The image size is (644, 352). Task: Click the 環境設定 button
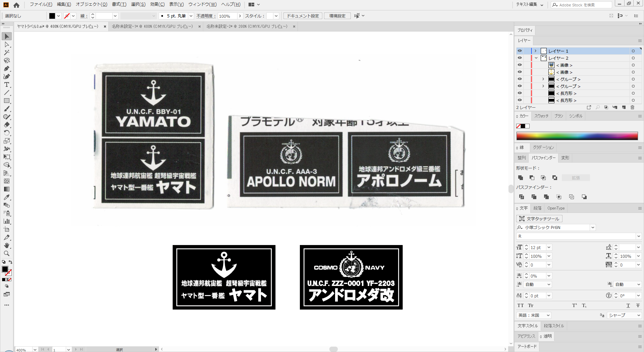(x=337, y=16)
